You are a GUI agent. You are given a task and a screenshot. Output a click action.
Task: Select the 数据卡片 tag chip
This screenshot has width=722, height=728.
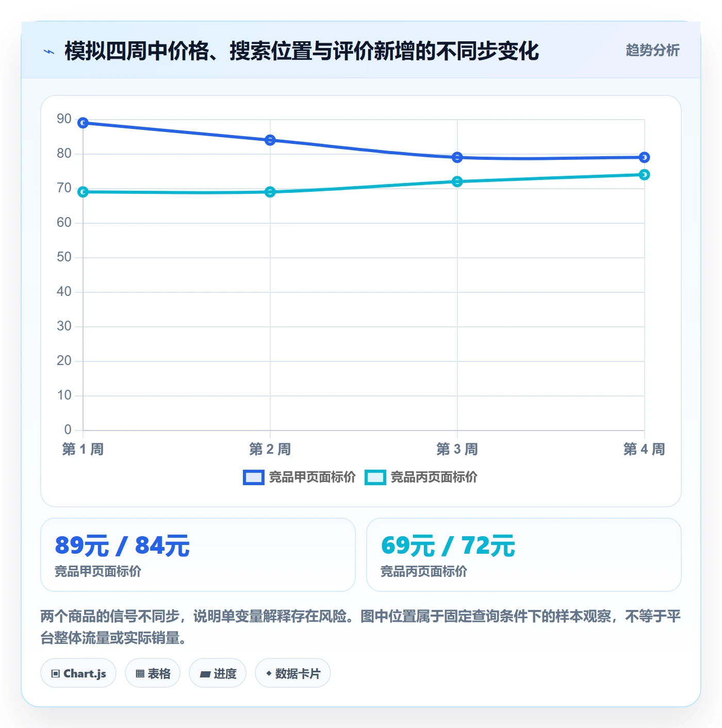pos(293,673)
